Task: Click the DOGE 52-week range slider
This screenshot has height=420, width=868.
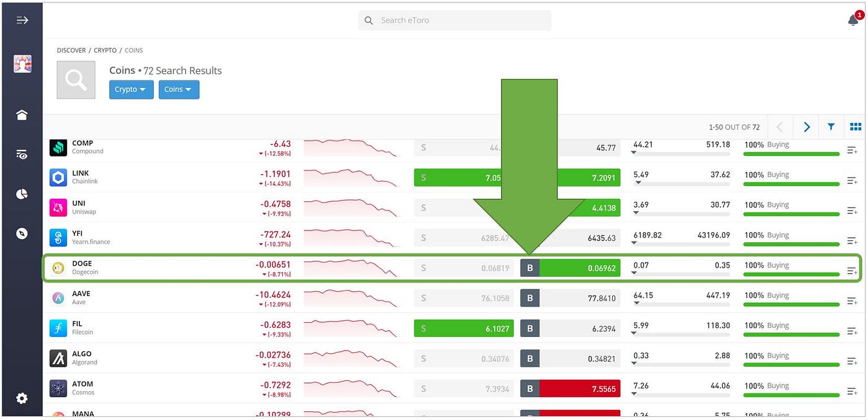Action: tap(681, 273)
